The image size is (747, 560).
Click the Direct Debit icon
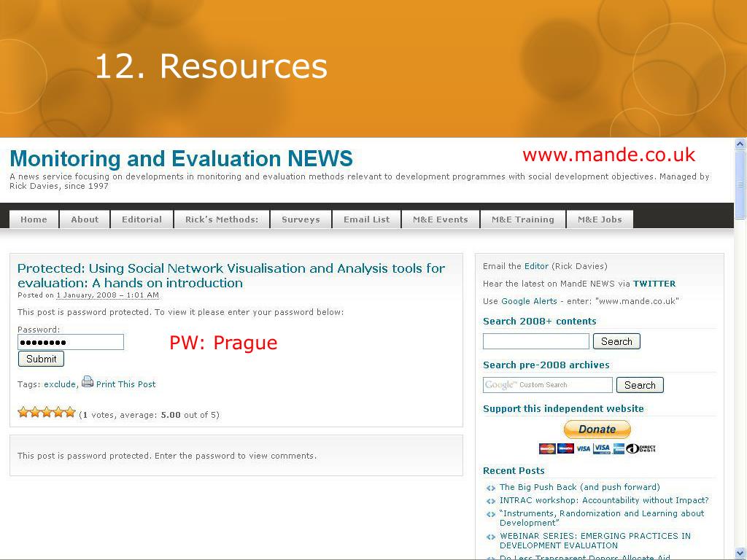[640, 448]
